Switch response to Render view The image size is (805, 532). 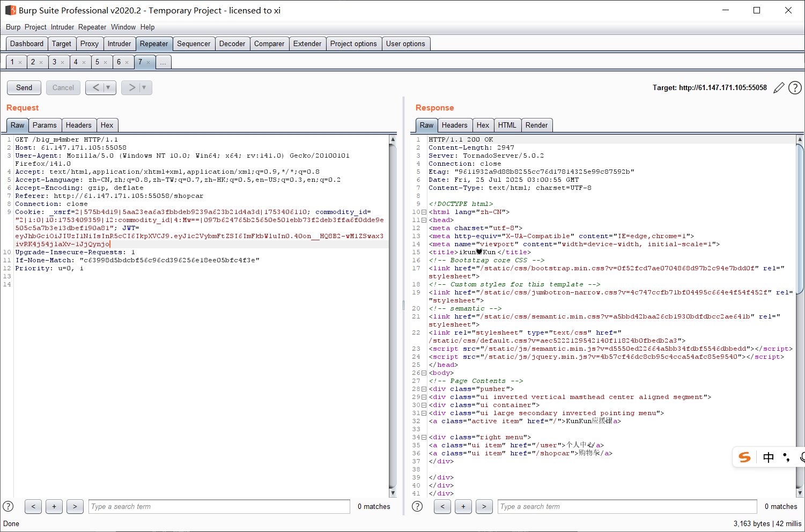coord(536,125)
